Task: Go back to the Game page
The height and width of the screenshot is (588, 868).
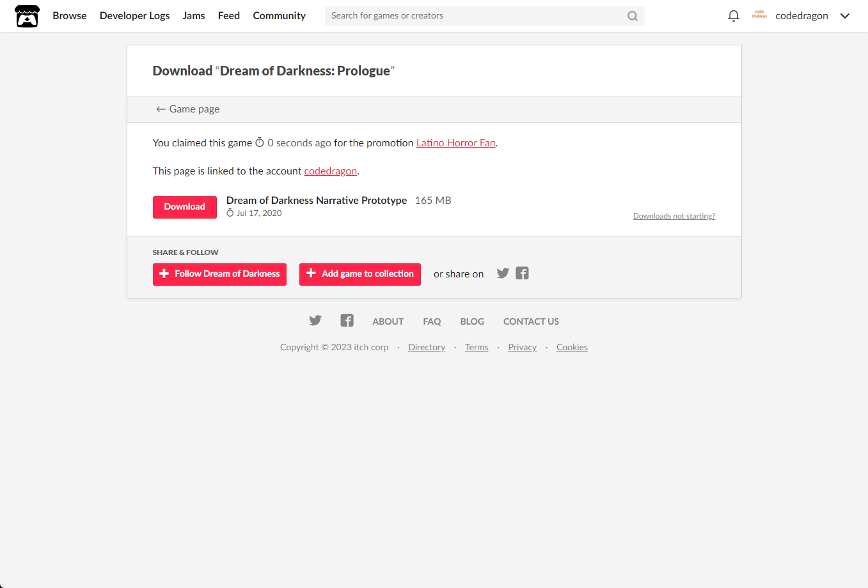Action: click(x=187, y=109)
